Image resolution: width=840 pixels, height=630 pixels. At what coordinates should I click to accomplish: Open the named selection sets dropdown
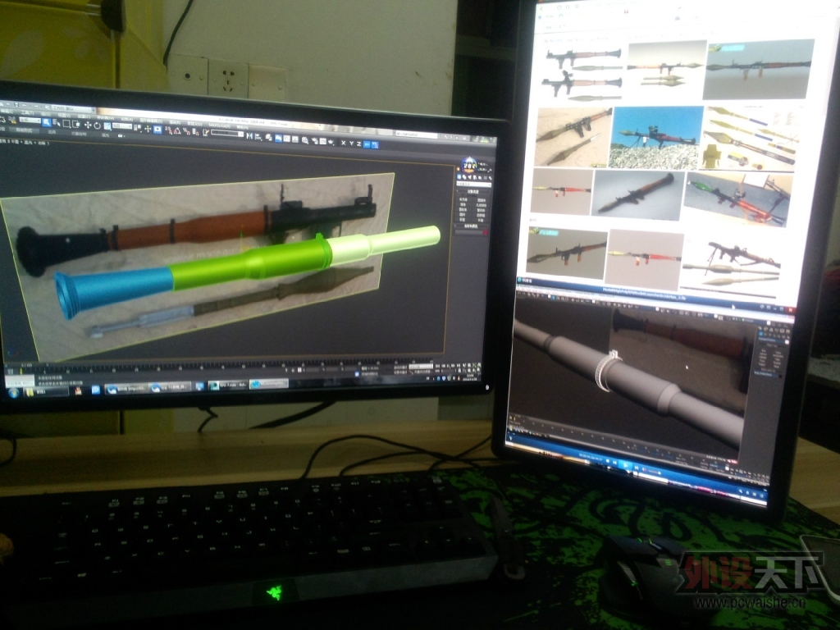coord(227,134)
